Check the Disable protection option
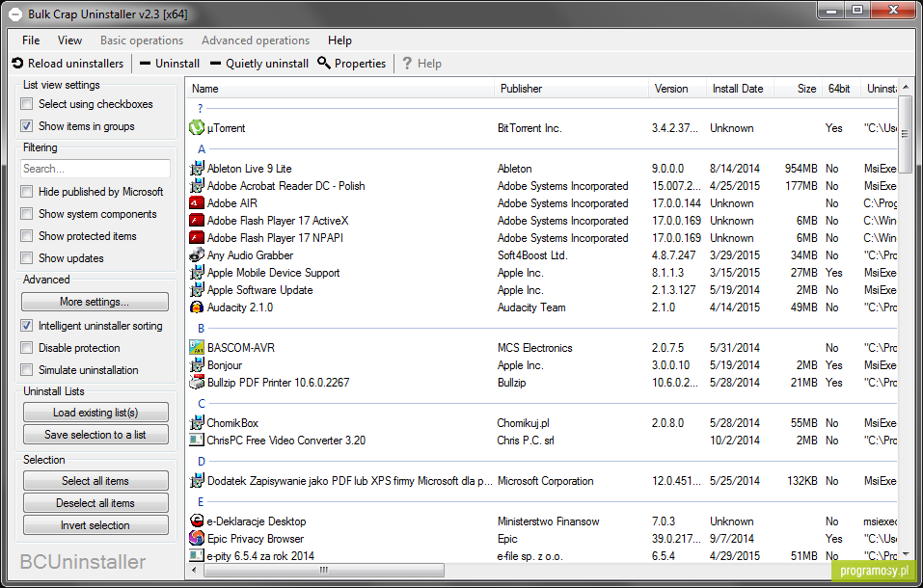The width and height of the screenshot is (923, 588). (x=26, y=348)
